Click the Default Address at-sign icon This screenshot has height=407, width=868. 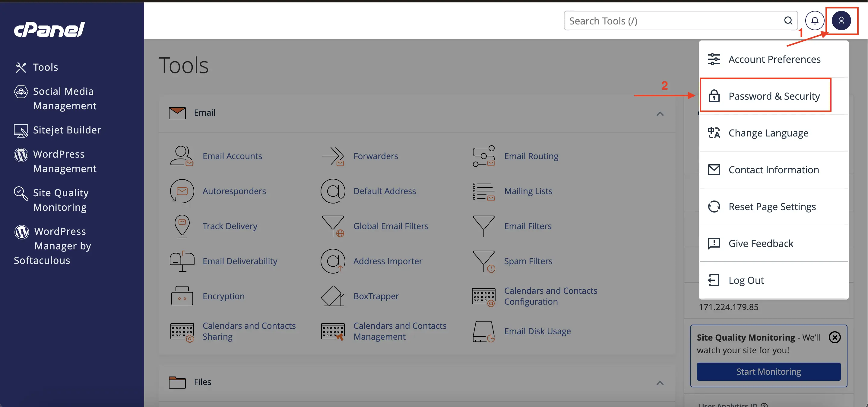[333, 191]
